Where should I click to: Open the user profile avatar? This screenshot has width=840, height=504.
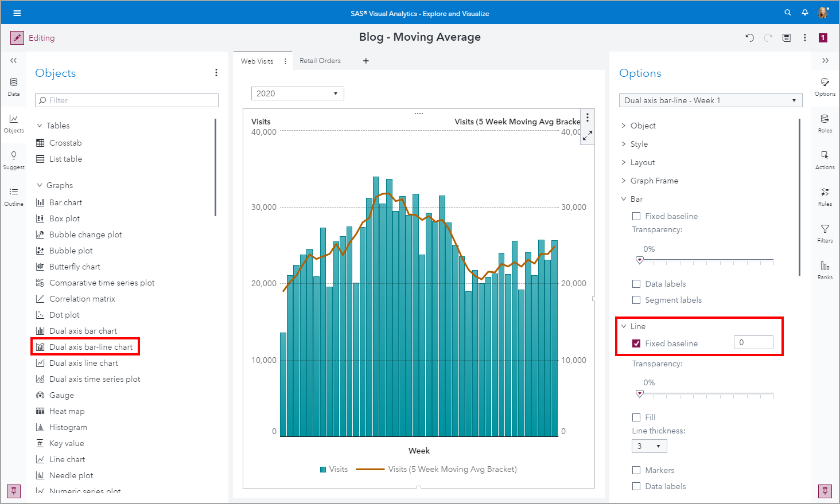pyautogui.click(x=823, y=13)
